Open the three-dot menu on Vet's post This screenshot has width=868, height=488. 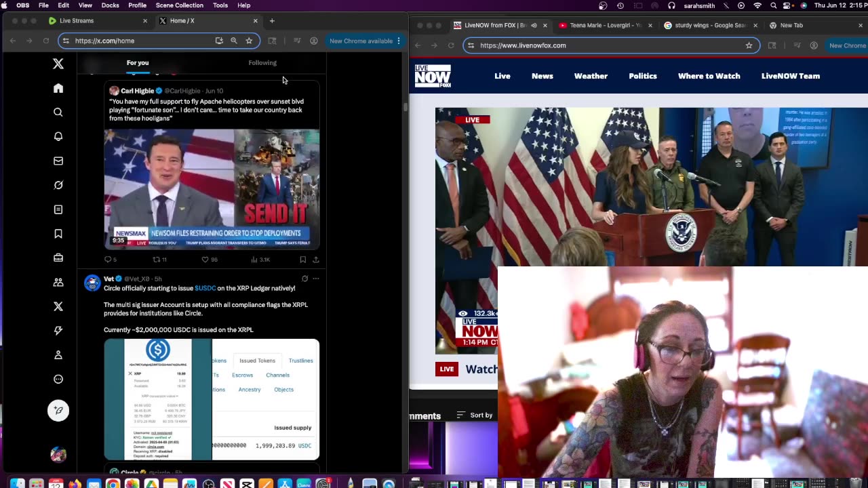[x=316, y=279]
